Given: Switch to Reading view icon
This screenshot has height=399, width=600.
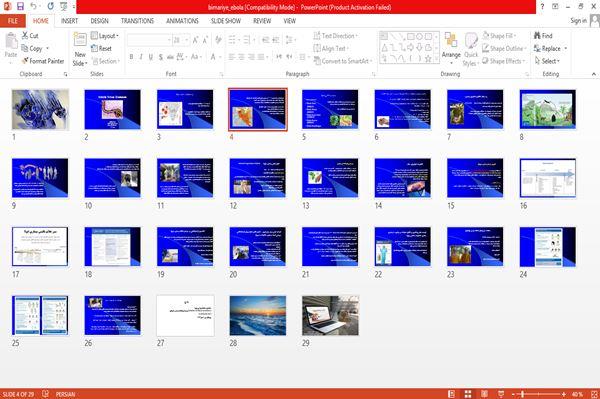Looking at the screenshot, I should pos(484,394).
